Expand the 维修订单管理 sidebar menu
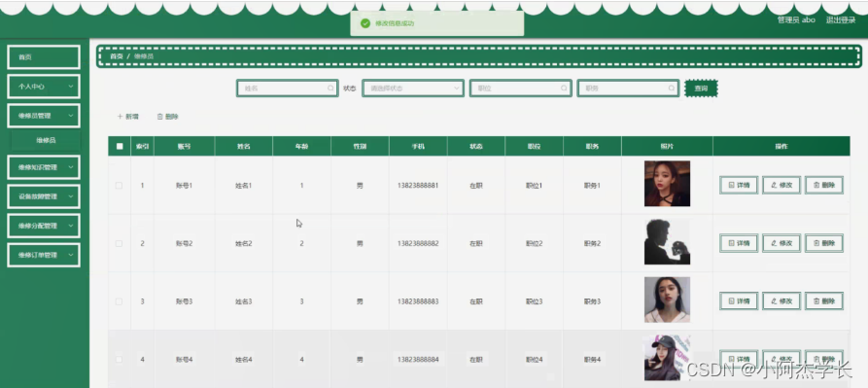This screenshot has height=388, width=868. pos(44,255)
